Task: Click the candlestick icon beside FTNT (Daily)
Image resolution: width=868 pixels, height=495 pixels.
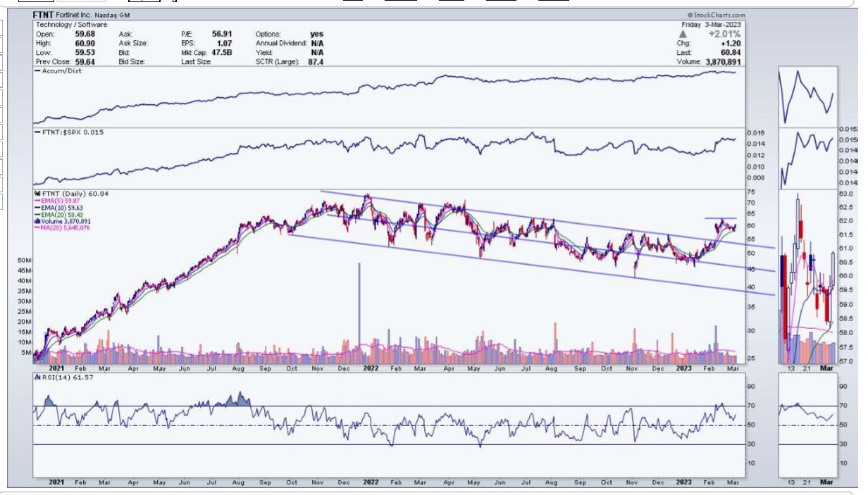Action: coord(38,194)
